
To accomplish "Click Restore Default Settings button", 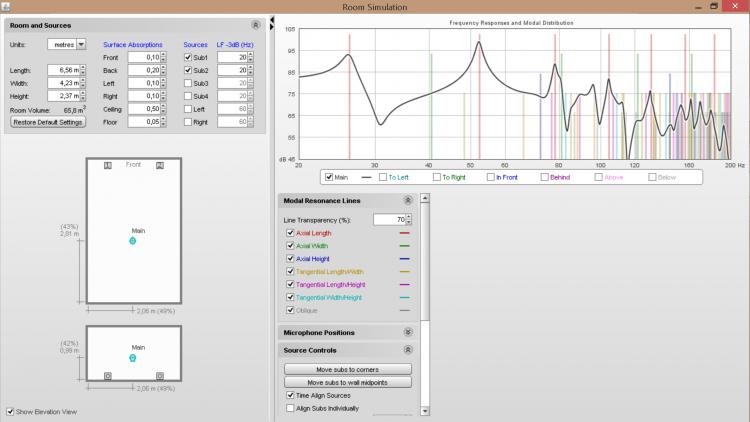I will tap(48, 122).
